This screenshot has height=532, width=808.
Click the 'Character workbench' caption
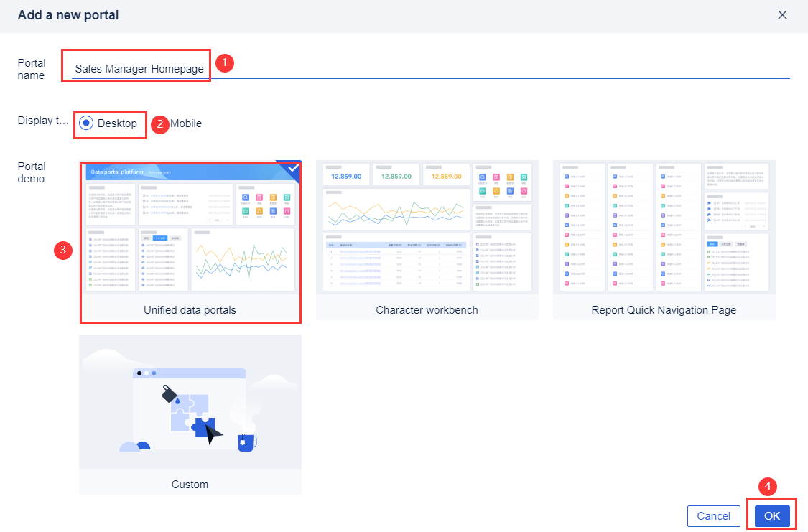[x=427, y=310]
